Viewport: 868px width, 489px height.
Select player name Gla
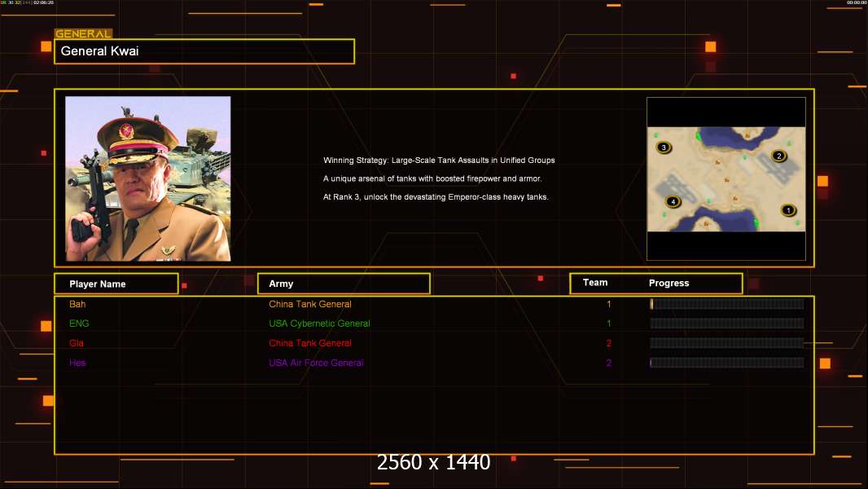pos(77,343)
